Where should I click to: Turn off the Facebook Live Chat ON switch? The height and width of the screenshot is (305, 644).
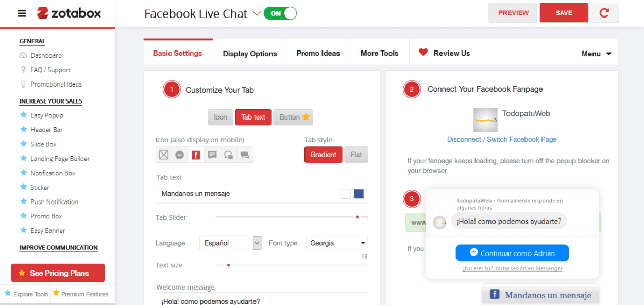[x=280, y=13]
